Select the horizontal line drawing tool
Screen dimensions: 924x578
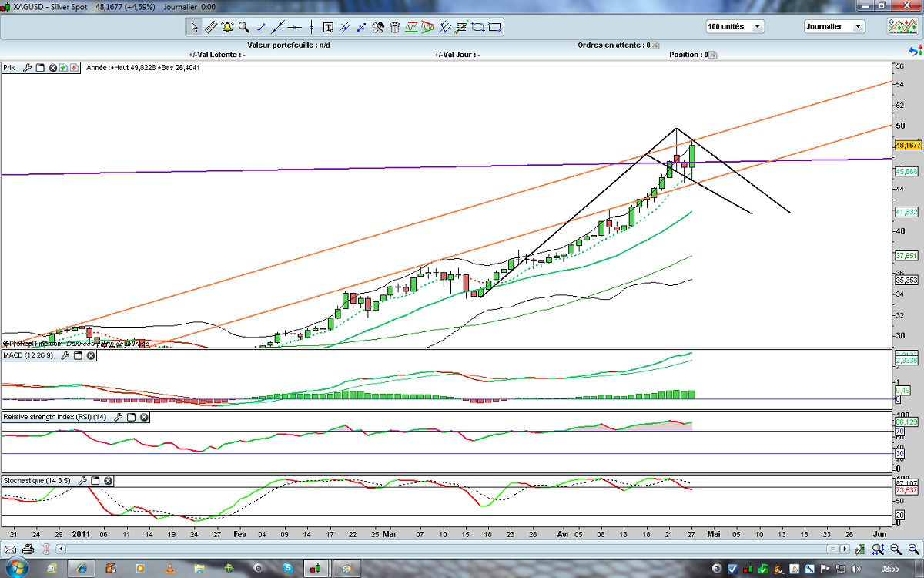295,28
